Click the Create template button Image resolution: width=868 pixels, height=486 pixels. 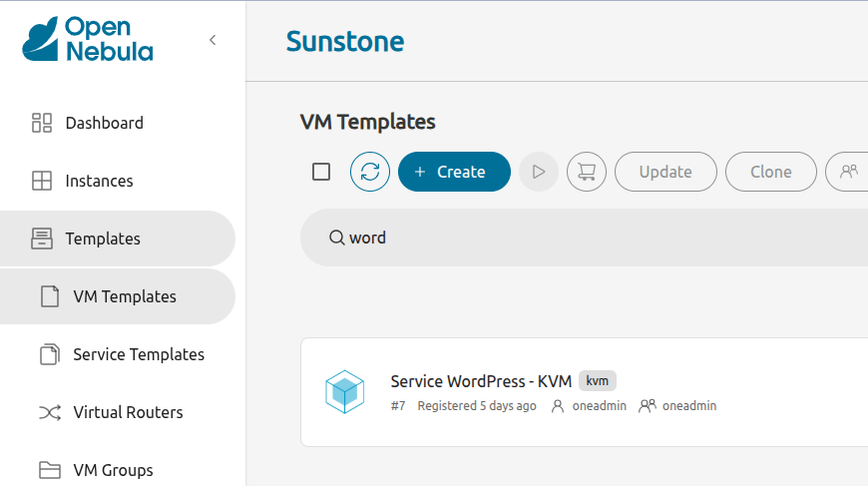(454, 172)
